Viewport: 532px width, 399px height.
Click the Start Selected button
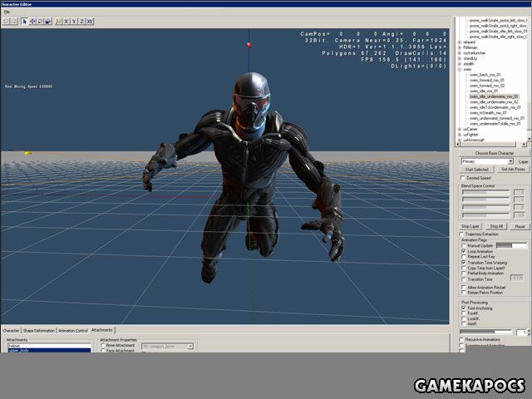[x=476, y=170]
